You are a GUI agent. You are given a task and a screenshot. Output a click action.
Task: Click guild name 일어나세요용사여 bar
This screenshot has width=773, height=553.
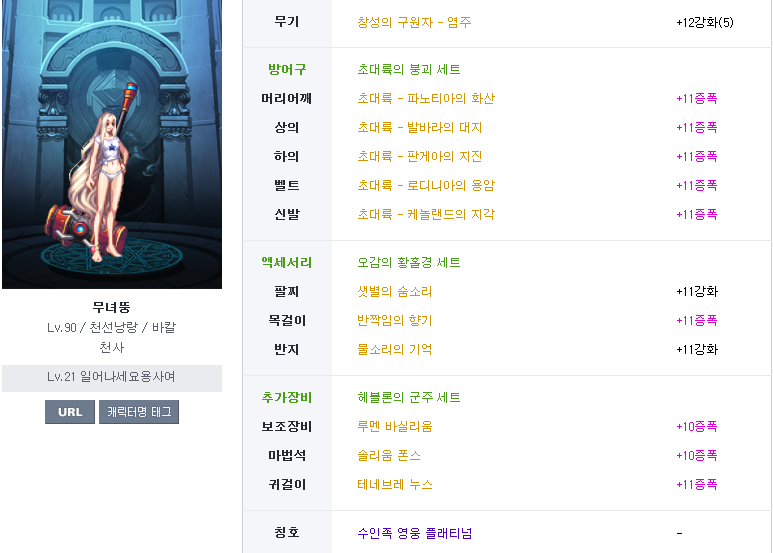pos(112,378)
